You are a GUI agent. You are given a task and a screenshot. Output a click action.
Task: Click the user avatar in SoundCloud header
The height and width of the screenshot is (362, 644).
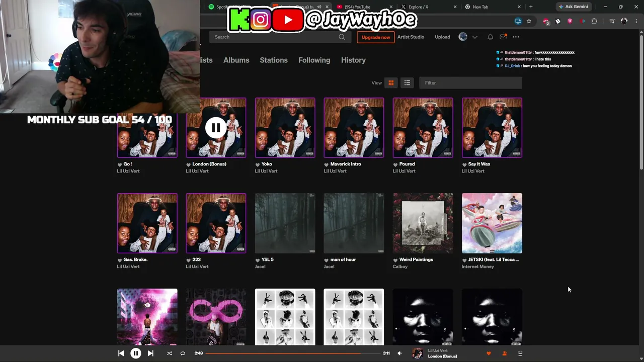coord(463,37)
